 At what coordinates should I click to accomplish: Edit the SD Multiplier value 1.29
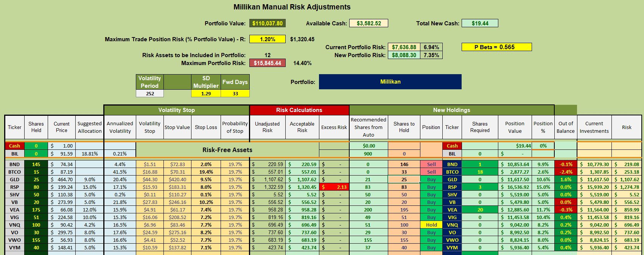206,93
